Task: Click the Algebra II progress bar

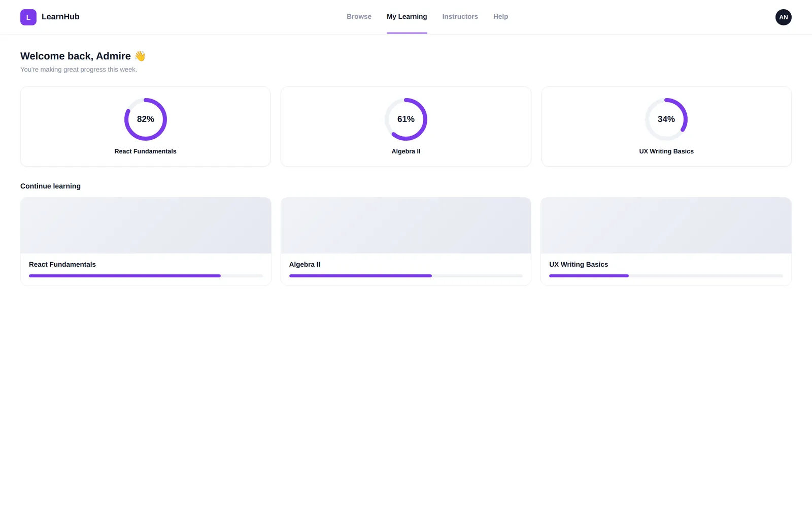Action: pos(406,276)
